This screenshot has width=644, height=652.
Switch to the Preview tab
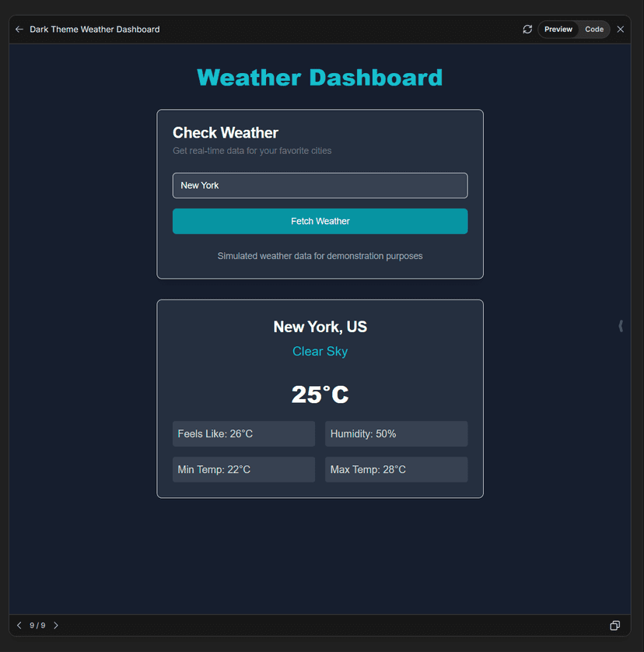558,30
